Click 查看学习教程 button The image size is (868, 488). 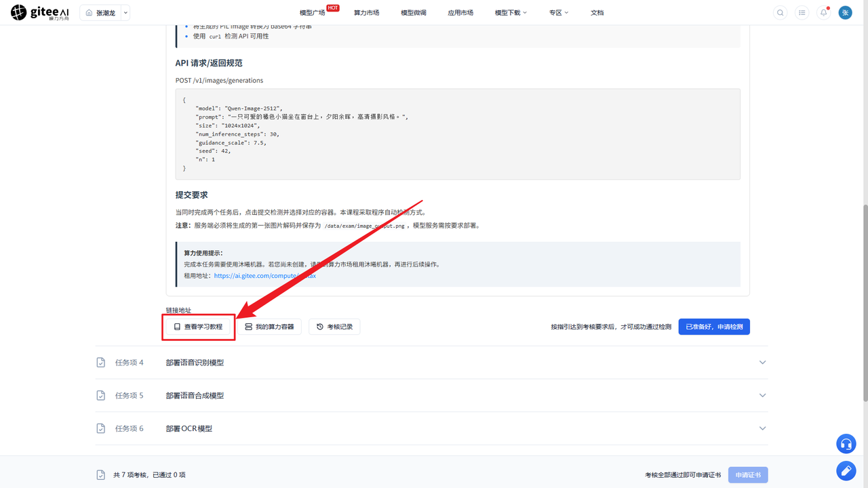click(198, 327)
